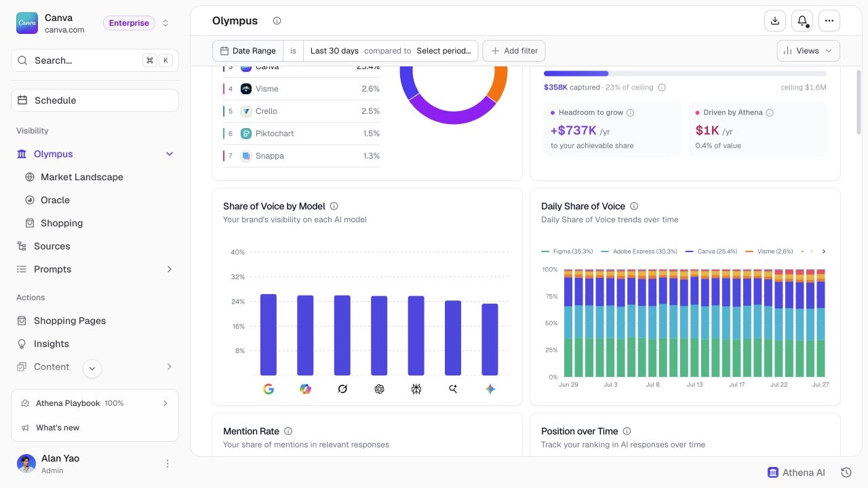The width and height of the screenshot is (868, 488).
Task: Open the three-dots more options menu
Action: point(829,21)
